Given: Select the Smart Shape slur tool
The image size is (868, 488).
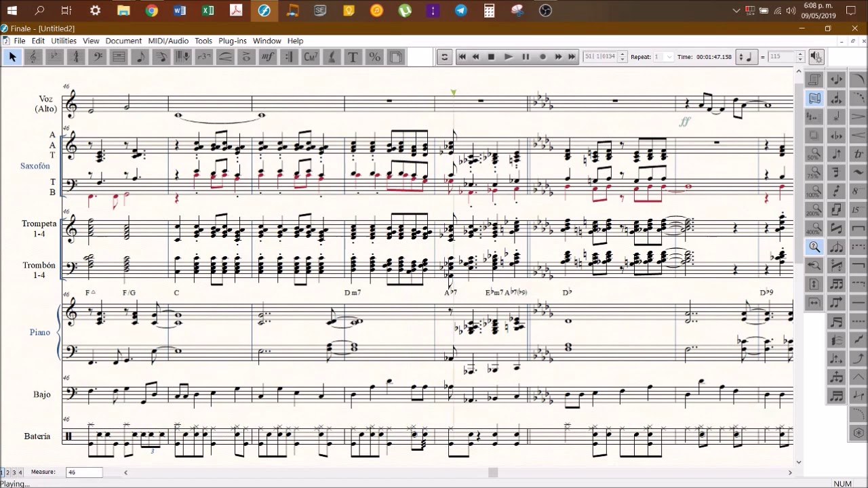Looking at the screenshot, I should pos(225,57).
